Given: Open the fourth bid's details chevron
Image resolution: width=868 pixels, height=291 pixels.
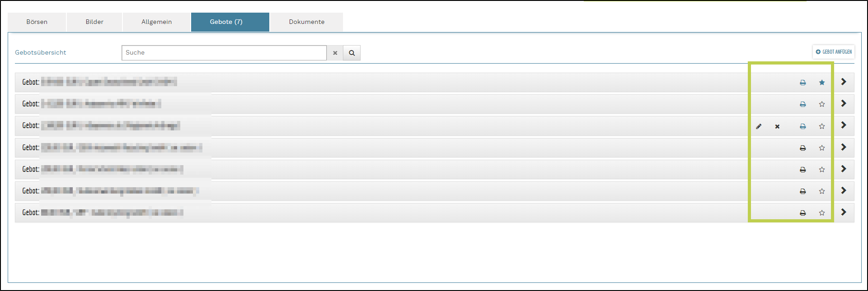Looking at the screenshot, I should [x=844, y=148].
